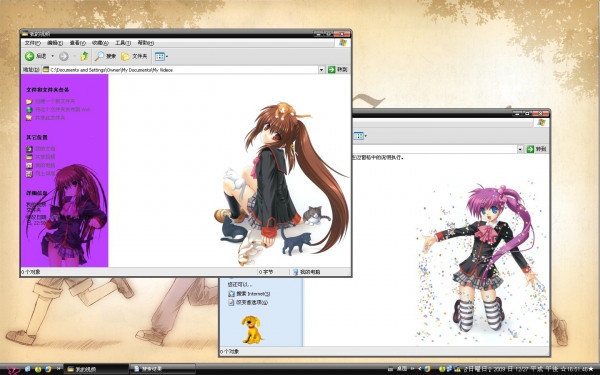
Task: Collapse the 'File and Folder Tasks' header
Action: click(48, 90)
